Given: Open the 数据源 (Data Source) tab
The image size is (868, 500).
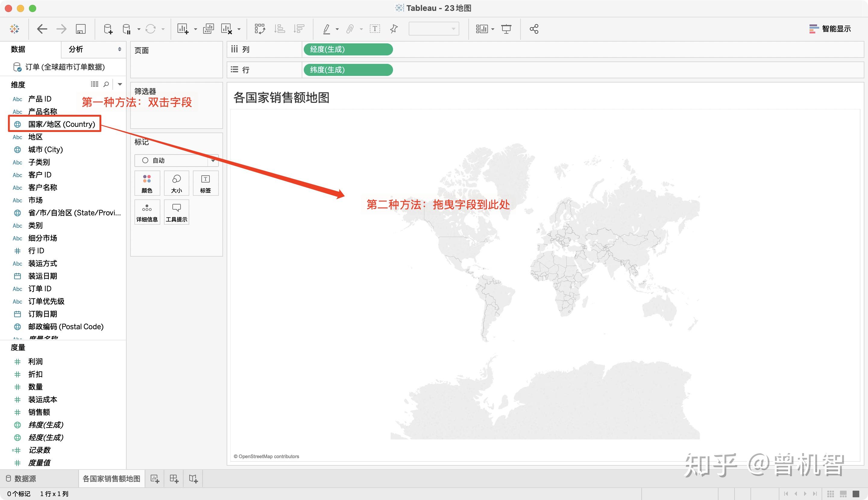Looking at the screenshot, I should (21, 478).
